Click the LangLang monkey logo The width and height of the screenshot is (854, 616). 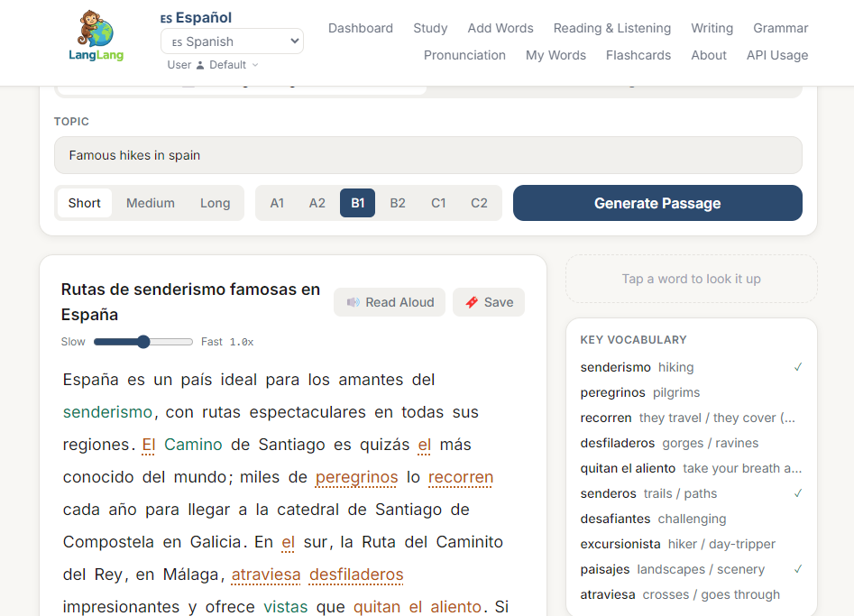click(x=96, y=35)
